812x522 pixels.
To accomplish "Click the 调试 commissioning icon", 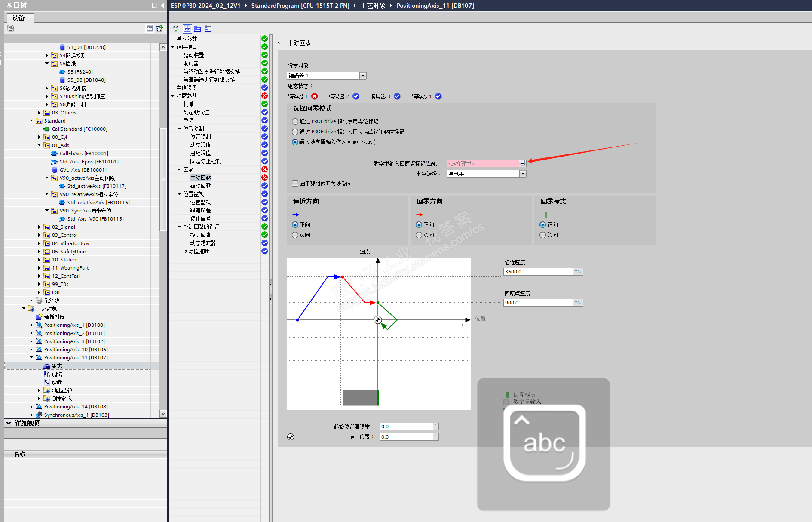I will point(47,374).
